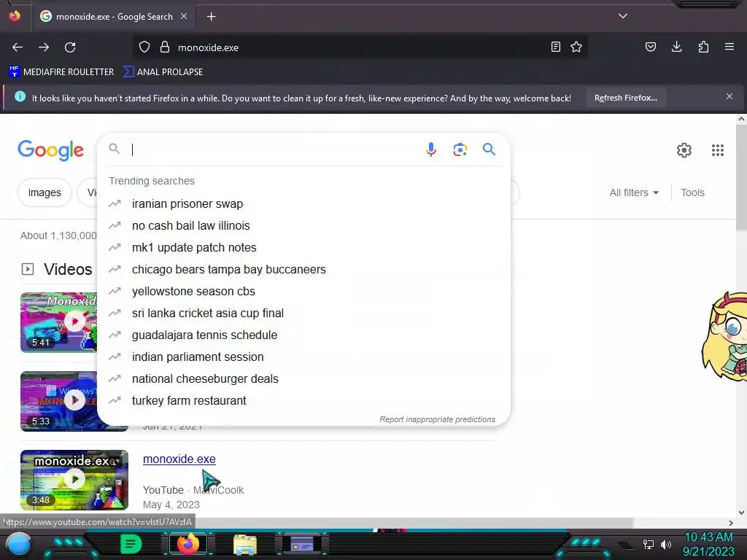Choose suggestion national cheeseburger deals
The image size is (747, 560).
tap(304, 379)
